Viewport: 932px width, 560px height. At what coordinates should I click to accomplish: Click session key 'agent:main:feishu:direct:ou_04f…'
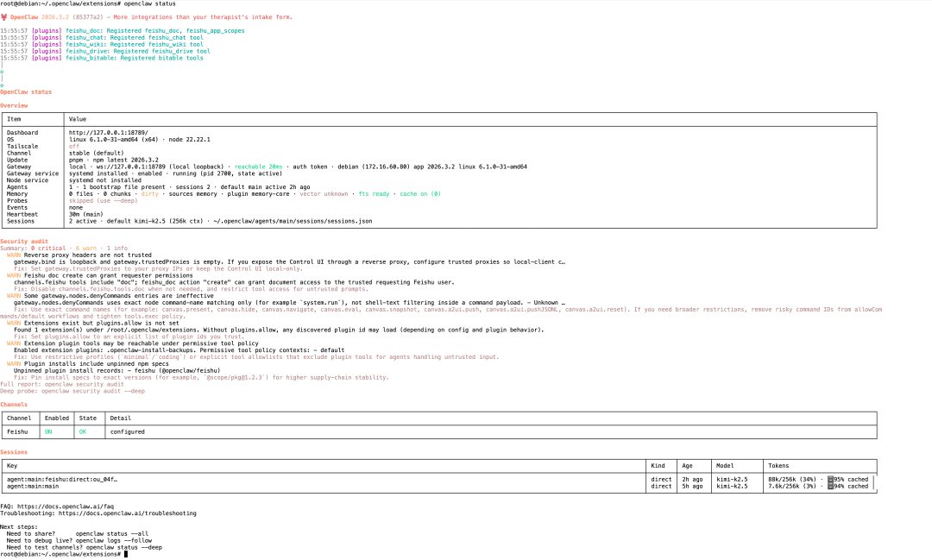(x=62, y=480)
